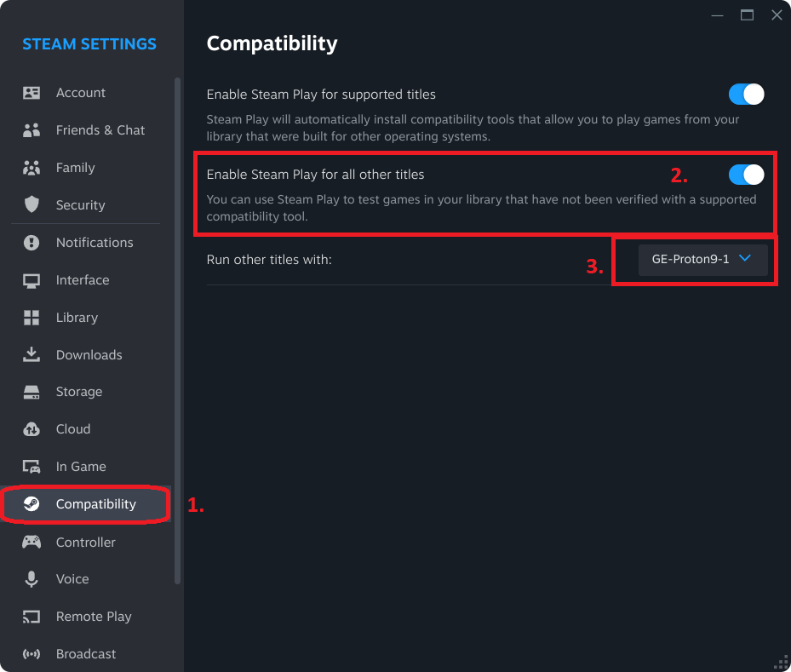Click the Security shield icon
The image size is (791, 672).
coord(32,204)
